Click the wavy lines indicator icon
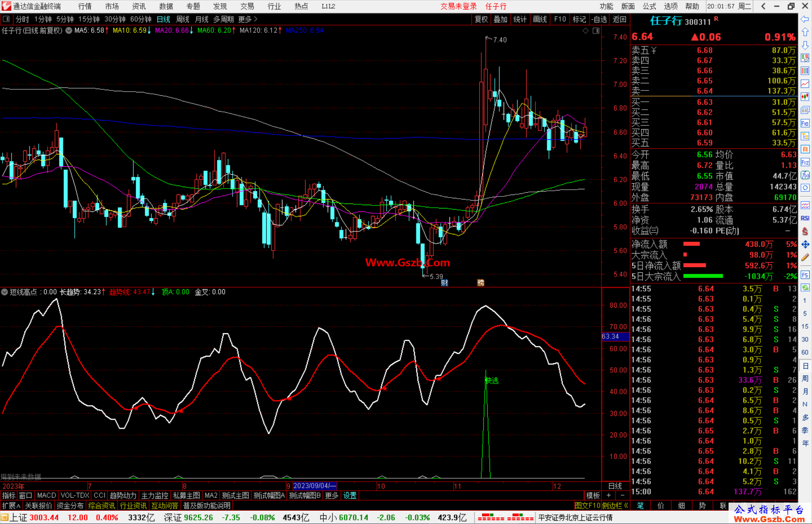This screenshot has width=812, height=524. coord(805,205)
